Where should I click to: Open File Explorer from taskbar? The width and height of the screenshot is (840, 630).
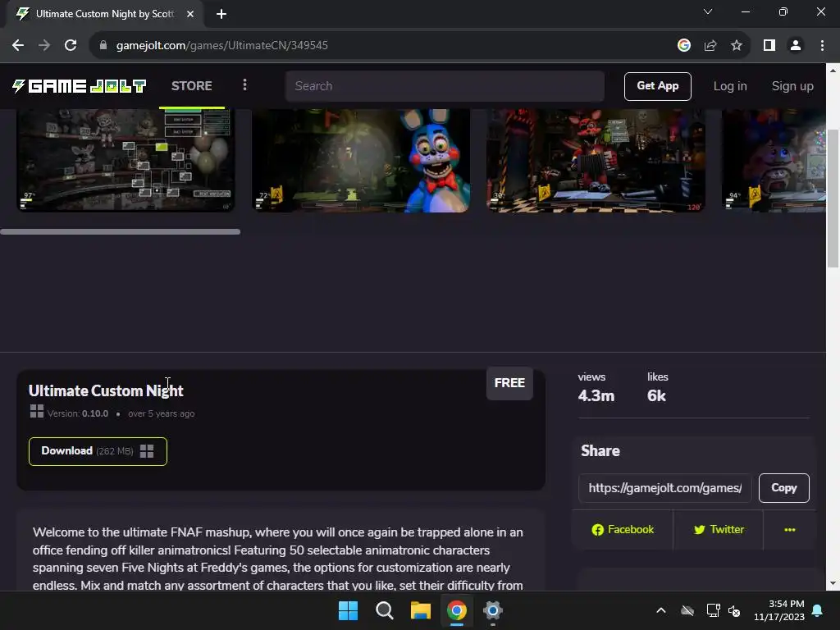pos(421,610)
